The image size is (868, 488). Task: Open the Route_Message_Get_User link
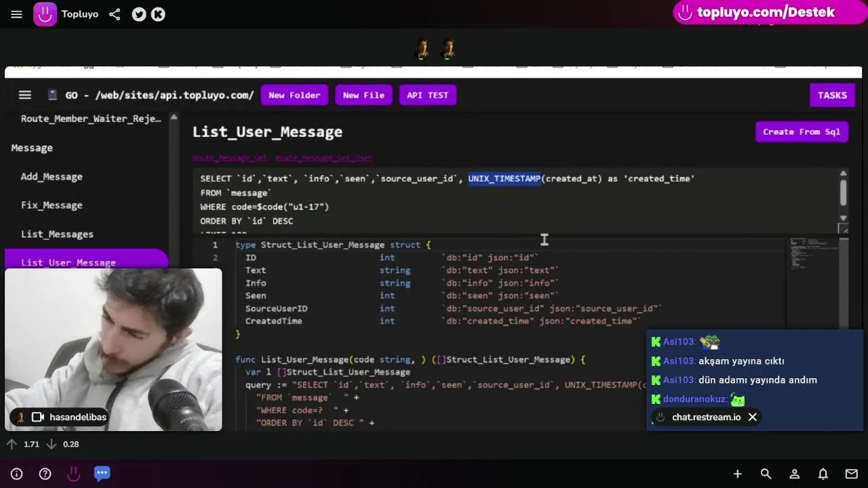click(323, 158)
